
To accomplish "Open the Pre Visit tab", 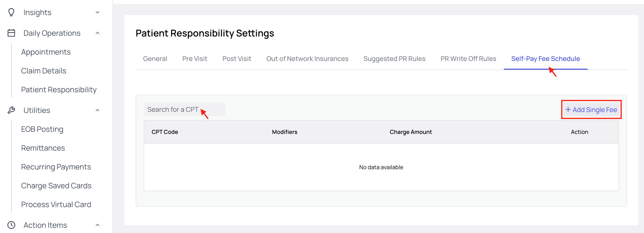I will 195,59.
